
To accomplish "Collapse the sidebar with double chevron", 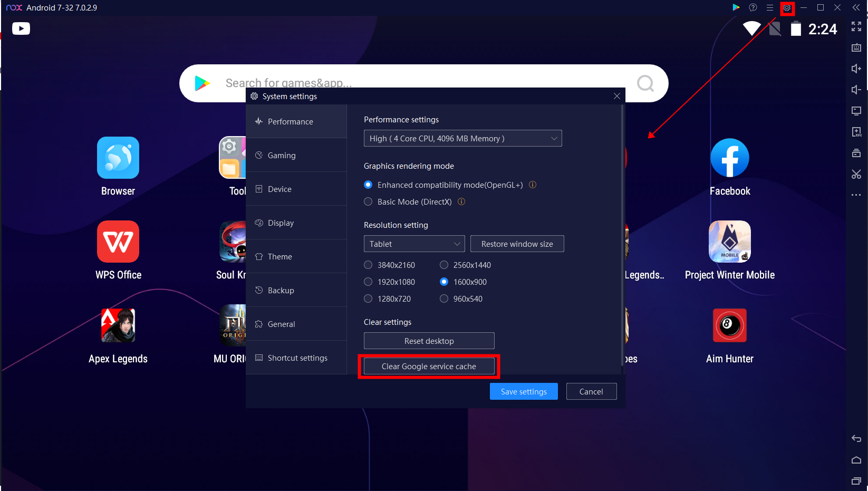I will pos(856,7).
